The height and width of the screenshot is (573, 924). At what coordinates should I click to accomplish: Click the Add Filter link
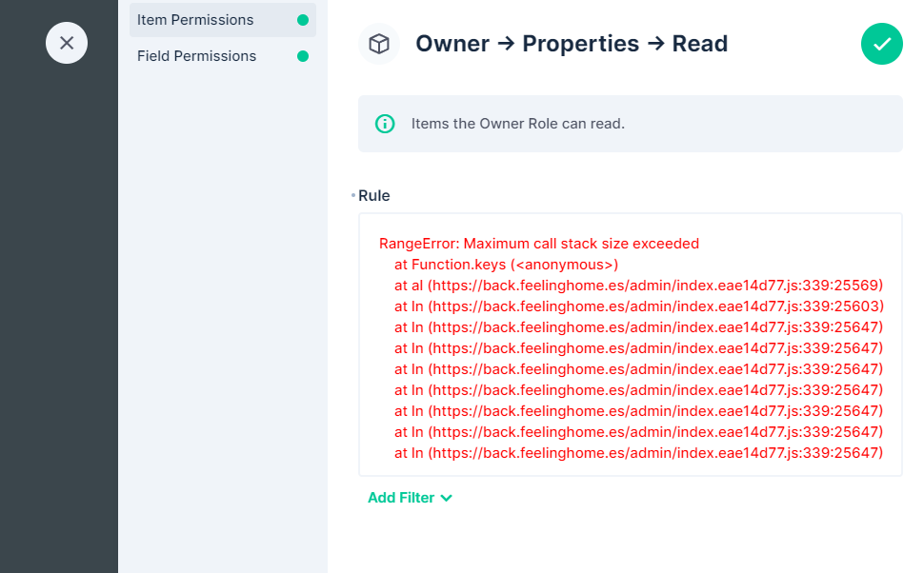tap(401, 497)
